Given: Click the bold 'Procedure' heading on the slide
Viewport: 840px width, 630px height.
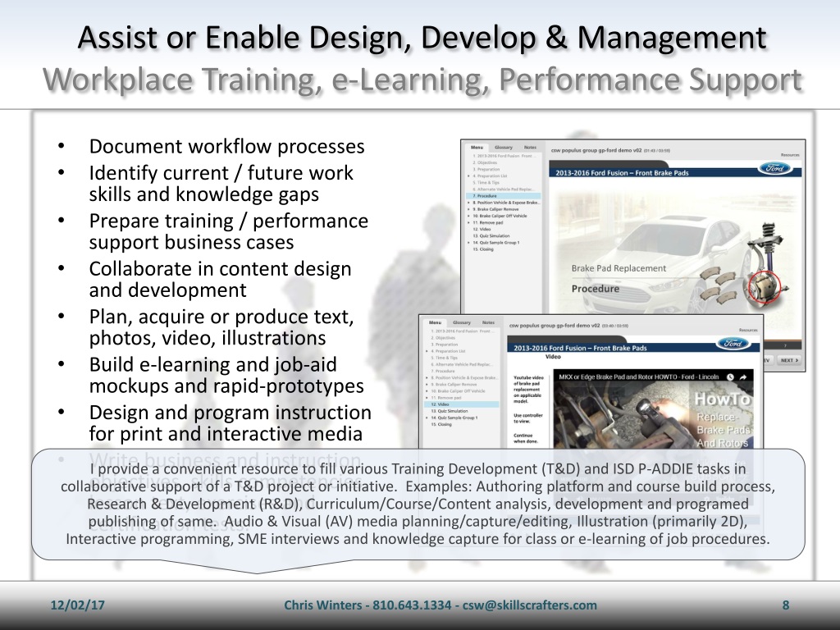Looking at the screenshot, I should click(x=596, y=289).
